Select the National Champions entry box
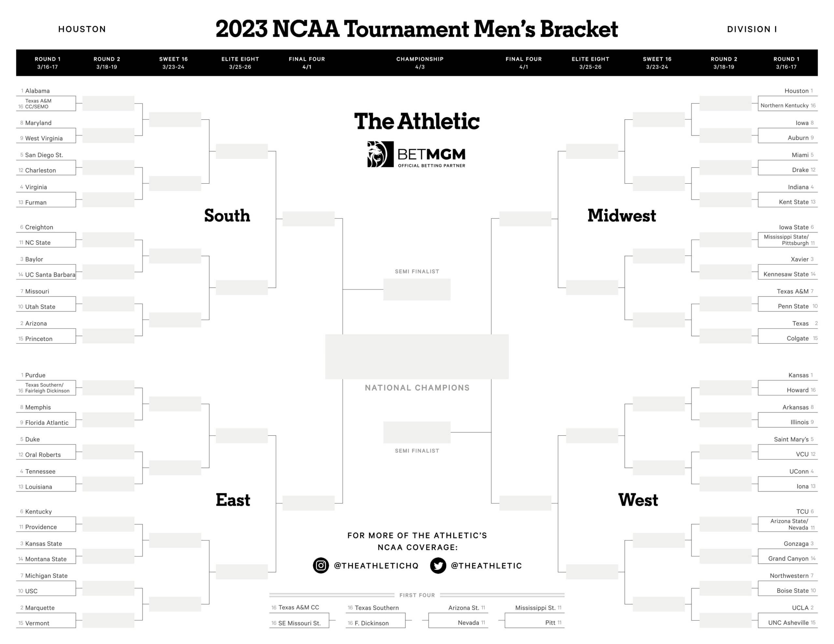Screen dimensions: 834x644 click(417, 357)
